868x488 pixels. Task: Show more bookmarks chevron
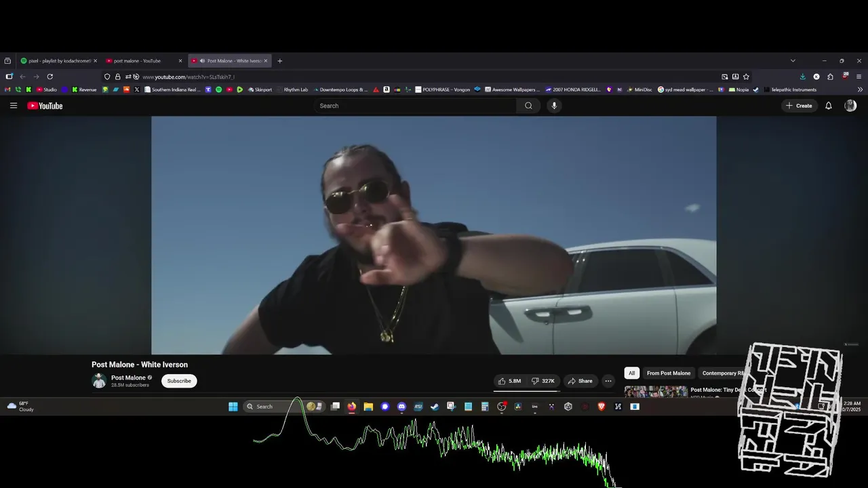click(860, 89)
